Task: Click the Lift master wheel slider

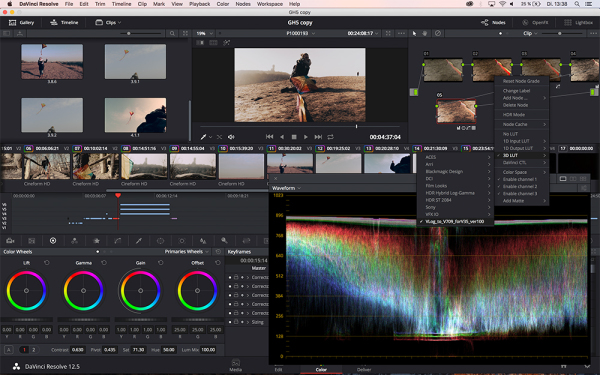Action: [x=26, y=320]
